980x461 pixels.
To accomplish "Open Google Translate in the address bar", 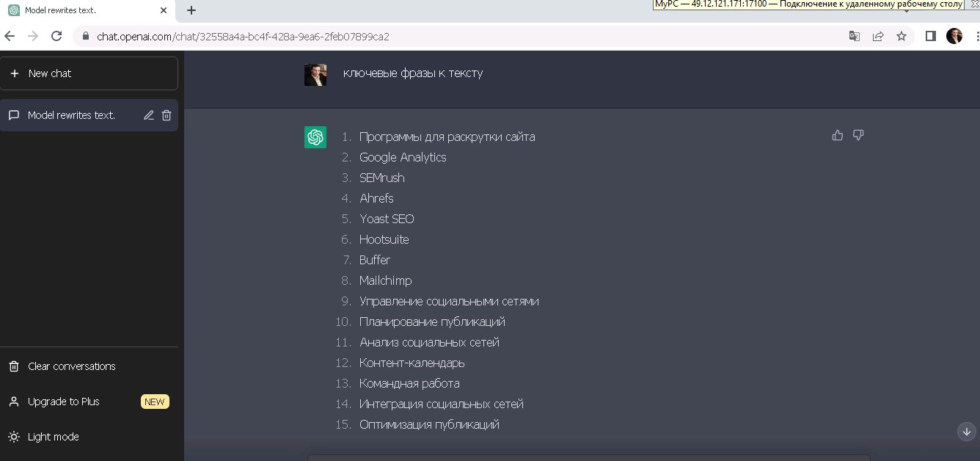I will 854,35.
